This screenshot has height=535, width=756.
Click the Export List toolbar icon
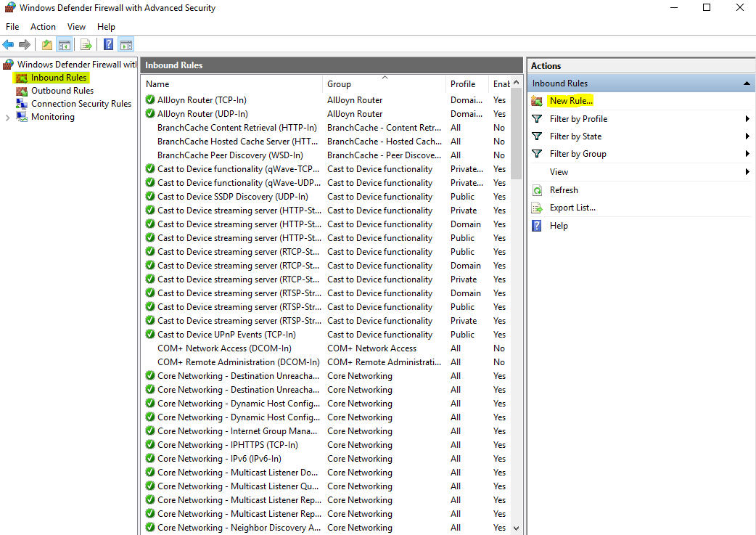tap(86, 45)
